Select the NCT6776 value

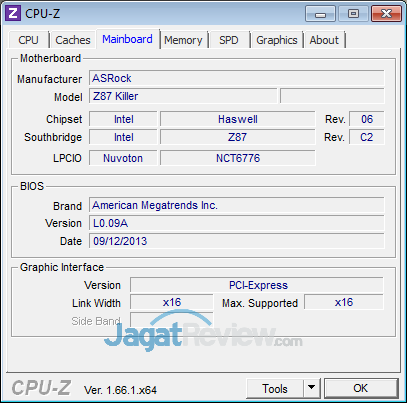[238, 158]
